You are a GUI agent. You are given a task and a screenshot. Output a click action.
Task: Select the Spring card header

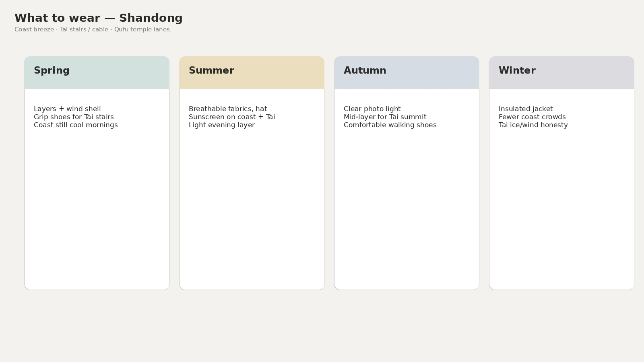coord(97,72)
